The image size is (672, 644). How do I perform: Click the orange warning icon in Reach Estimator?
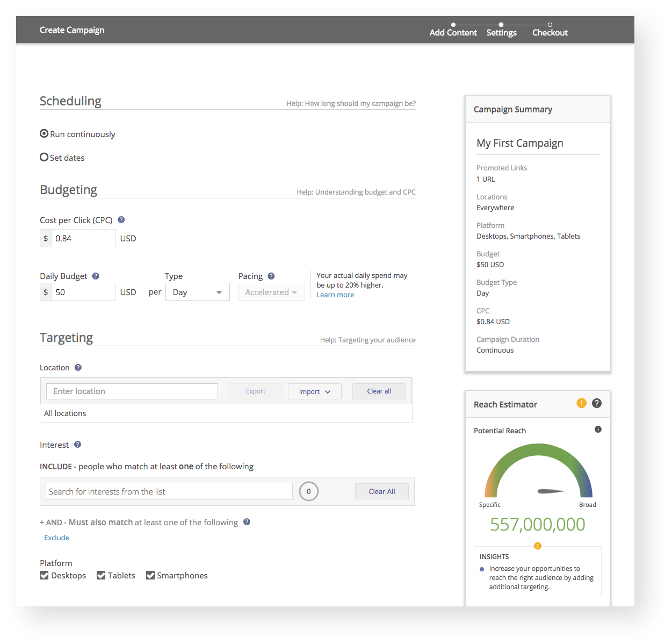(581, 403)
